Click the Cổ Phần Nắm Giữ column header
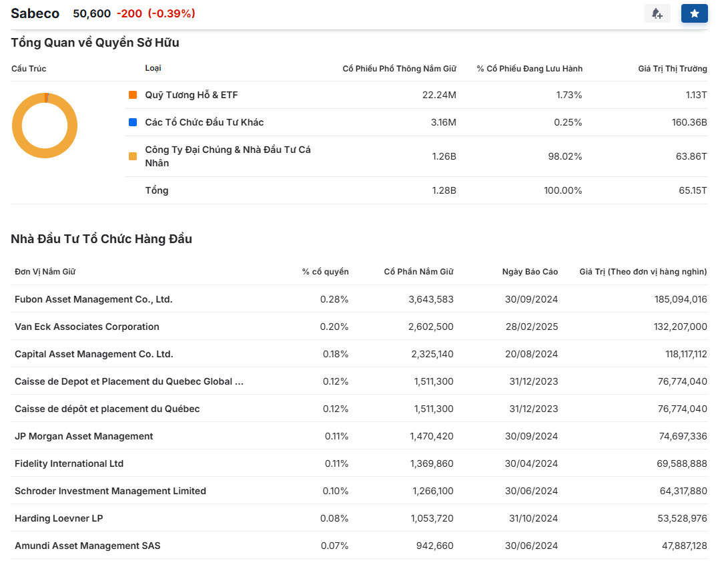Screen dimensions: 728x573 point(419,272)
